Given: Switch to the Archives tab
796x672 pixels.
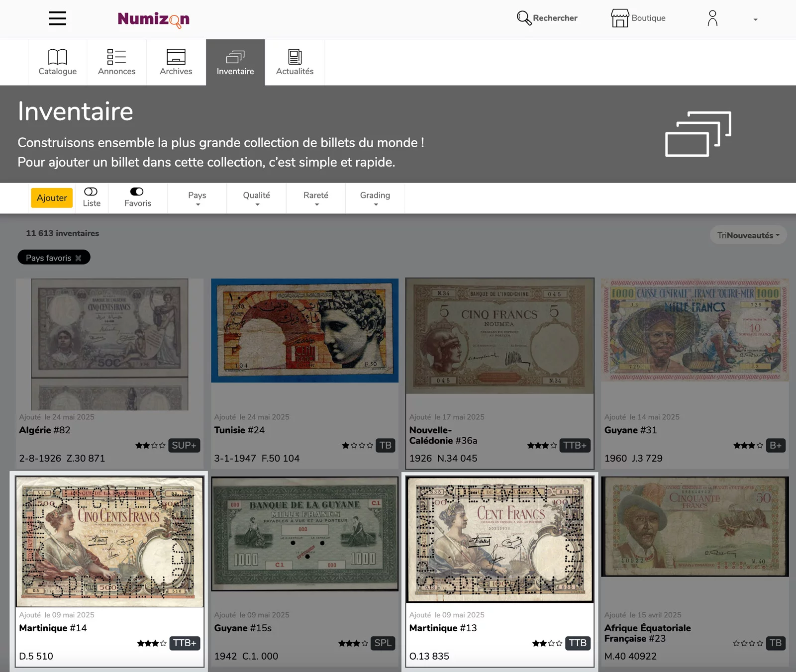Looking at the screenshot, I should point(176,63).
